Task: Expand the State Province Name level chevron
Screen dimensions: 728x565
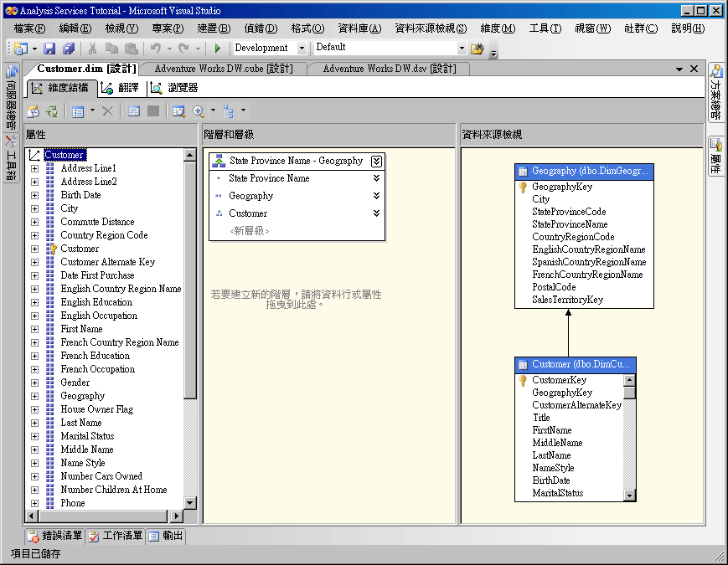Action: click(376, 178)
